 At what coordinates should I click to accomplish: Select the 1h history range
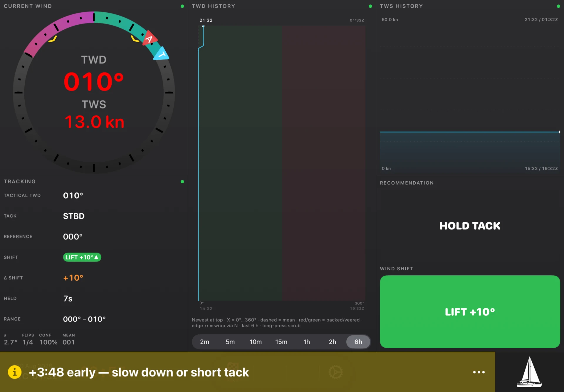click(x=307, y=342)
